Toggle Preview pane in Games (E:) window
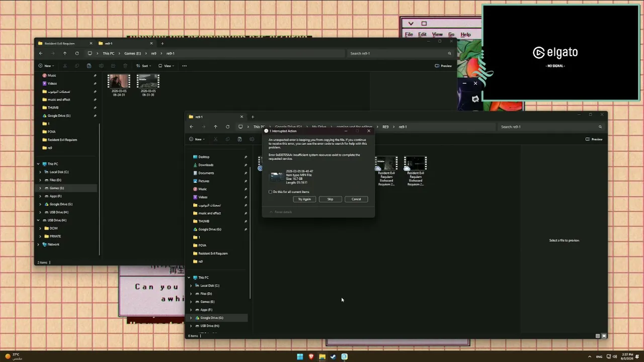The height and width of the screenshot is (362, 644). pos(443,66)
